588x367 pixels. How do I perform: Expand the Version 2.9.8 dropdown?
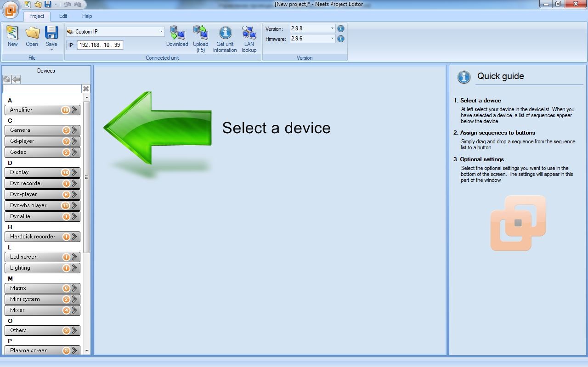coord(332,28)
